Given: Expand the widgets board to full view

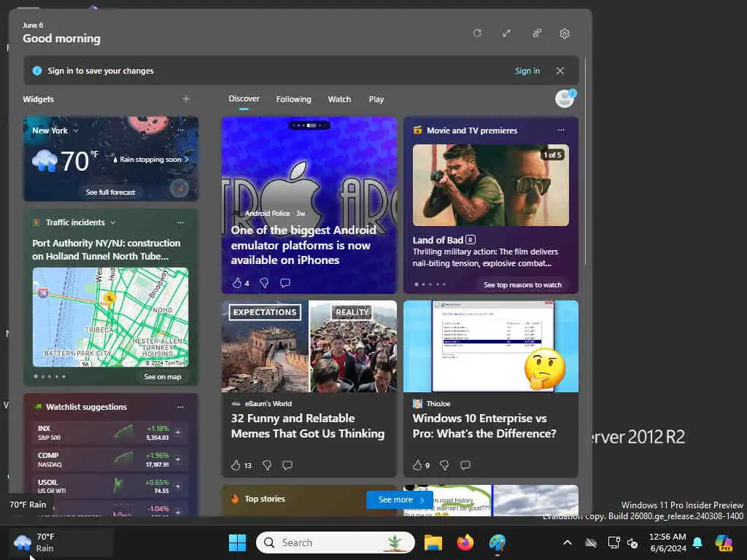Looking at the screenshot, I should 506,34.
